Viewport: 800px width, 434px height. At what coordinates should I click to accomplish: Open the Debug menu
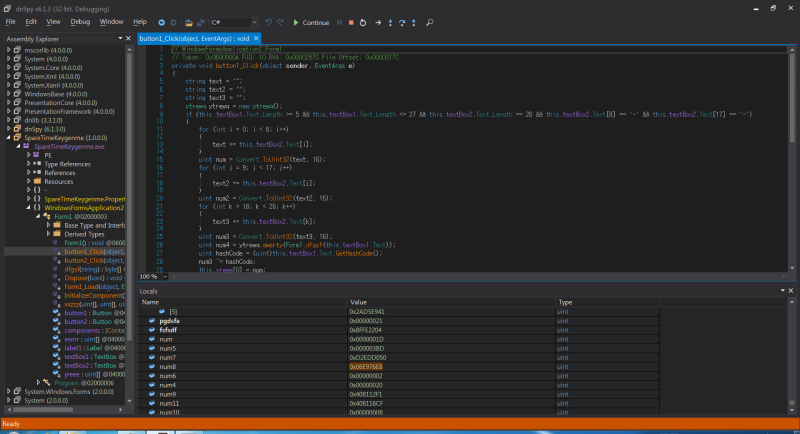tap(80, 21)
